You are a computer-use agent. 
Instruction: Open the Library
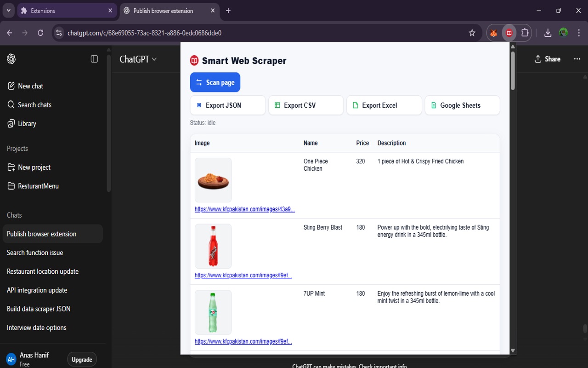click(x=53, y=124)
